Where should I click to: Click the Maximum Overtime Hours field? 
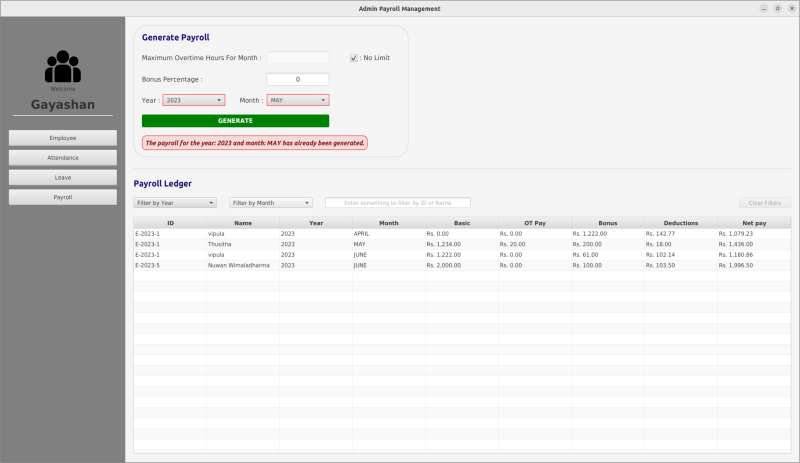pos(297,58)
